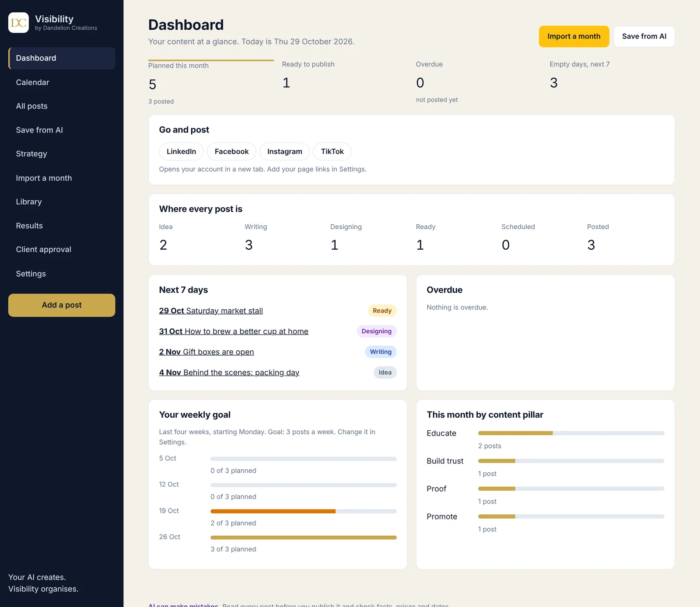Click the Proof pillar progress bar
Screen dimensions: 700x607
[571, 488]
